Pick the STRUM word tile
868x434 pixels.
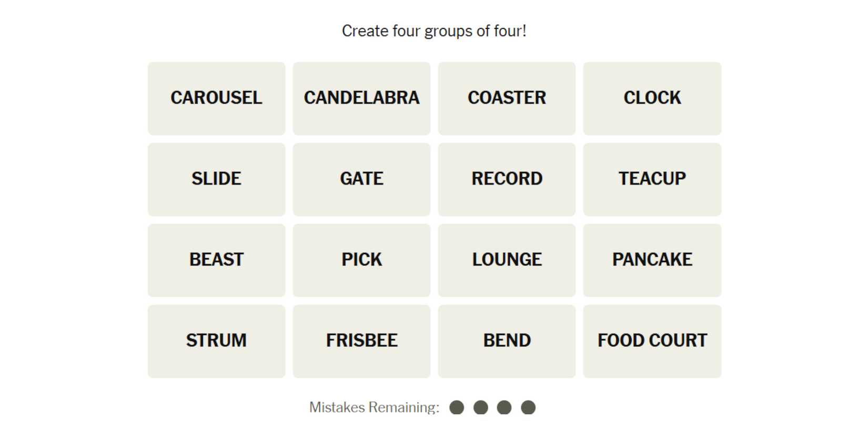pyautogui.click(x=216, y=341)
